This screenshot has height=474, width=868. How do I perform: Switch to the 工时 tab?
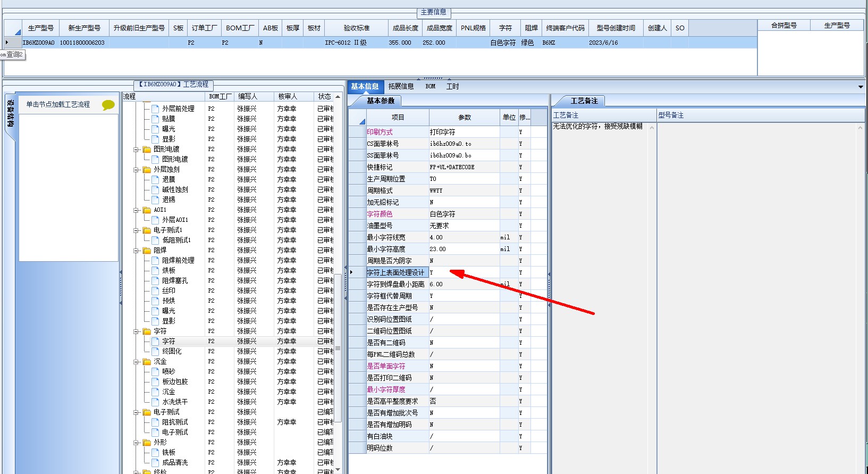point(453,86)
